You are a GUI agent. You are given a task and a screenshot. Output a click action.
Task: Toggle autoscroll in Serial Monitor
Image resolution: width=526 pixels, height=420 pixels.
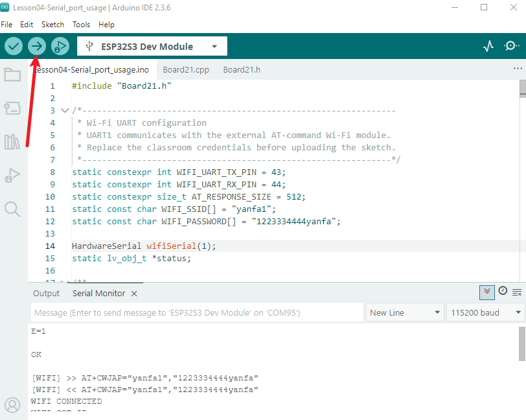(487, 292)
